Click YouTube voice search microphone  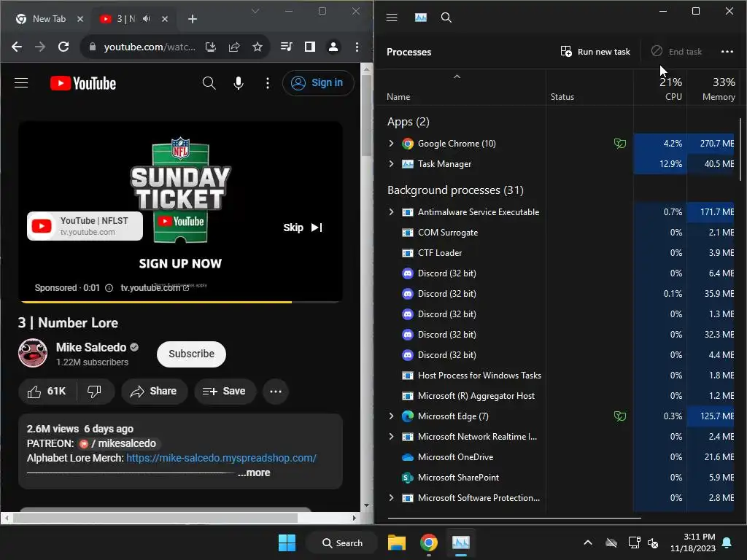point(239,83)
